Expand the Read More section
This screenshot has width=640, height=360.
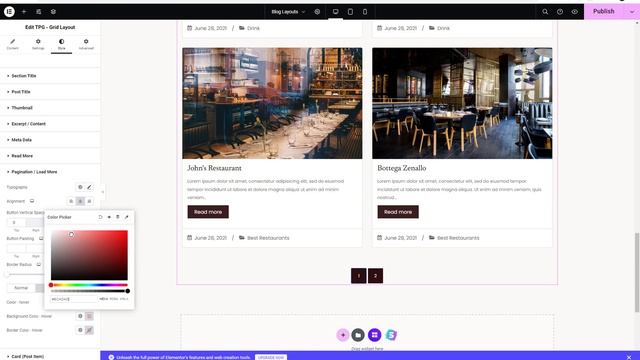coord(50,156)
